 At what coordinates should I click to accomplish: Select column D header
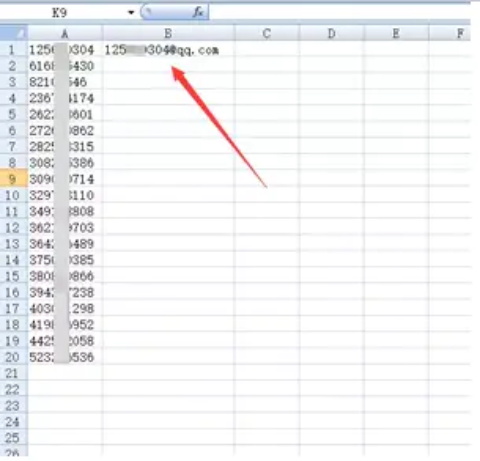tap(331, 33)
